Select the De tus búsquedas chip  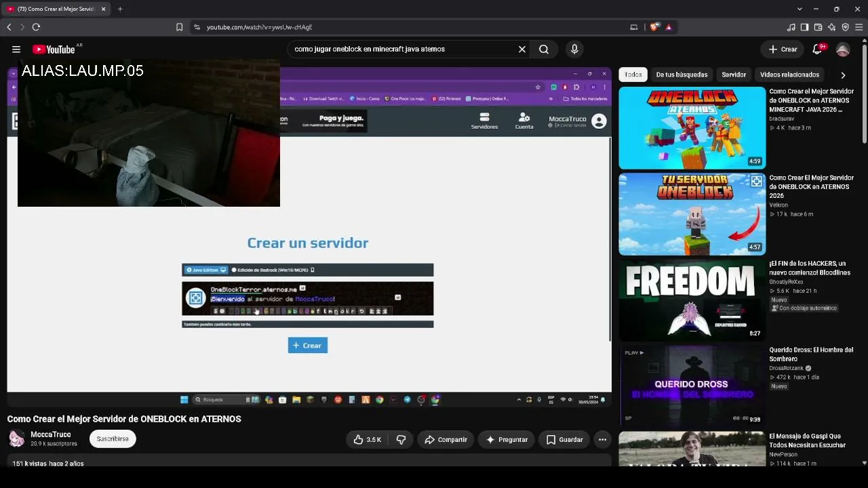(x=682, y=75)
